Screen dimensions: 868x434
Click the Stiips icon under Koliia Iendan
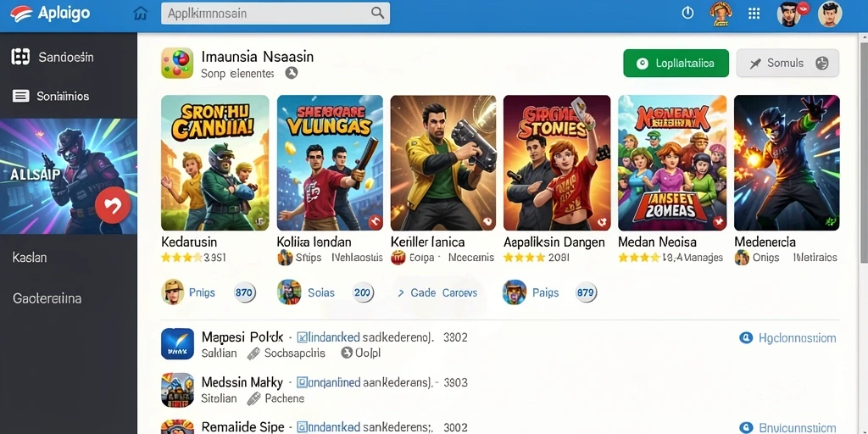pos(285,258)
